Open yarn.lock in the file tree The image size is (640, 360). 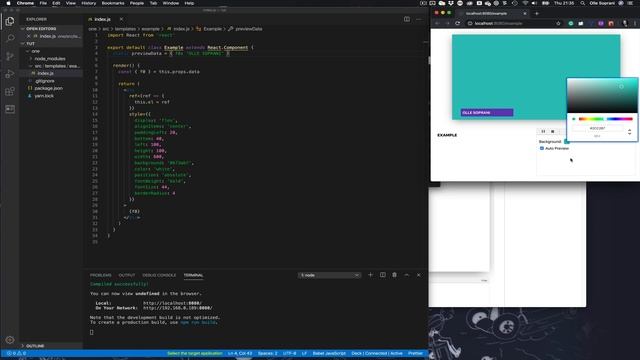(44, 96)
